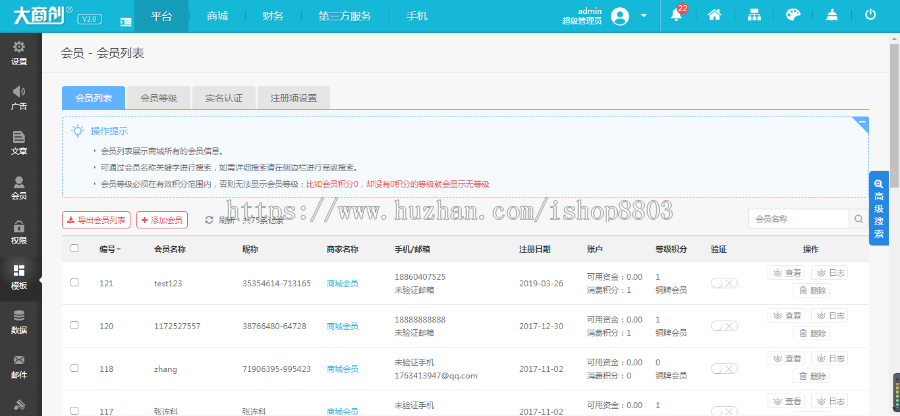Open 日志 log for member test123
900x416 pixels.
(x=829, y=273)
